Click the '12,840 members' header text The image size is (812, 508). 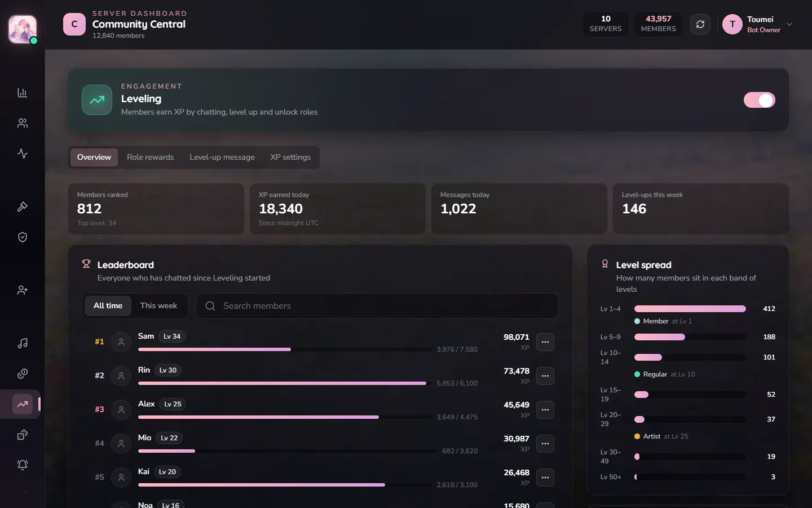pos(118,36)
